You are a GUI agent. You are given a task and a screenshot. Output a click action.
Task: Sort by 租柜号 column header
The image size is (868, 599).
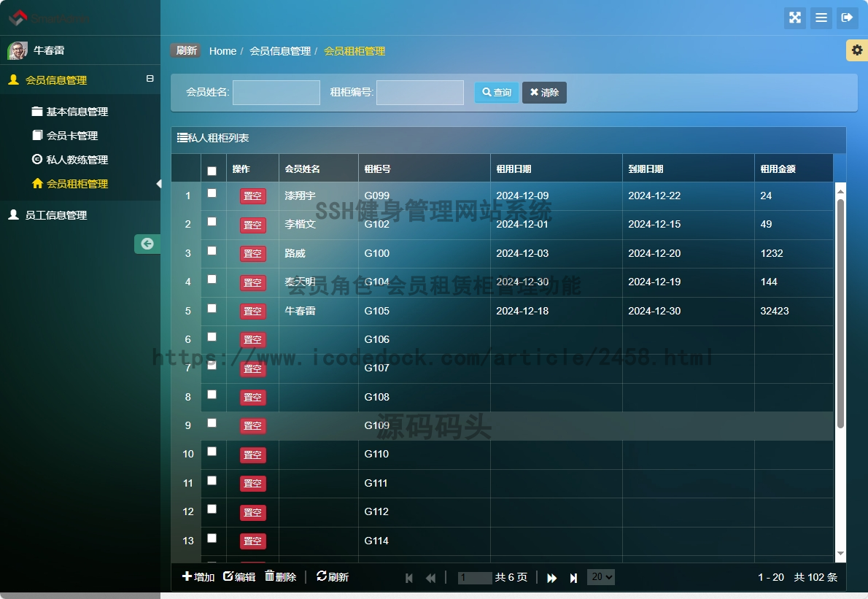pyautogui.click(x=424, y=169)
